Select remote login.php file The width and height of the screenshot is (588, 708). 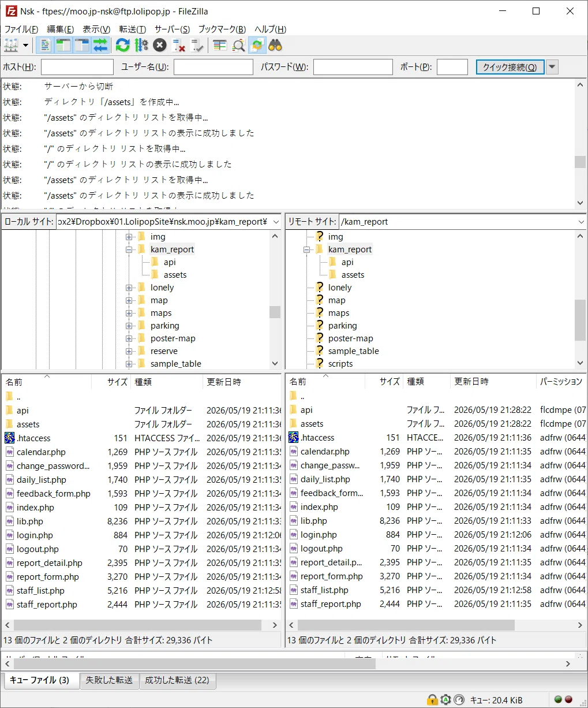[x=319, y=535]
